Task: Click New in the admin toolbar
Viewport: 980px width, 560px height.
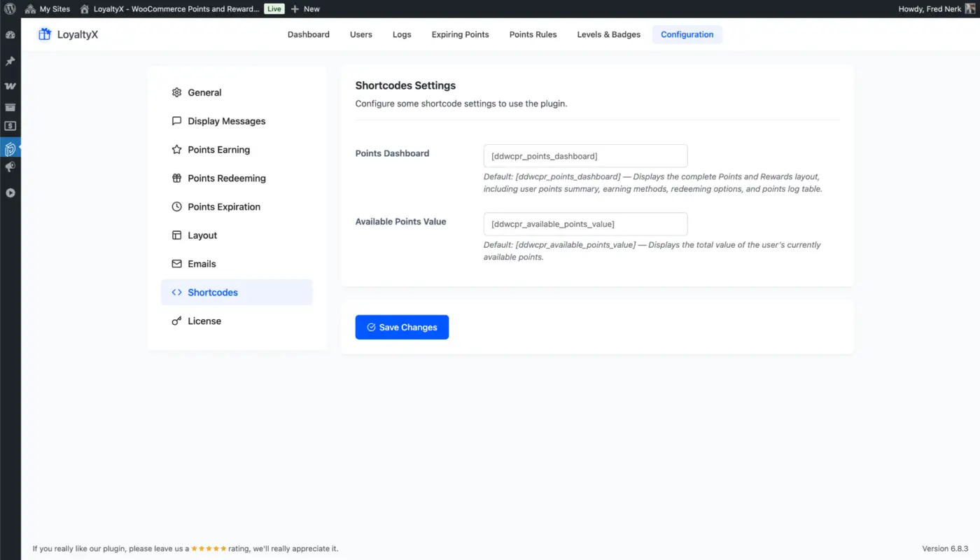Action: pyautogui.click(x=305, y=8)
